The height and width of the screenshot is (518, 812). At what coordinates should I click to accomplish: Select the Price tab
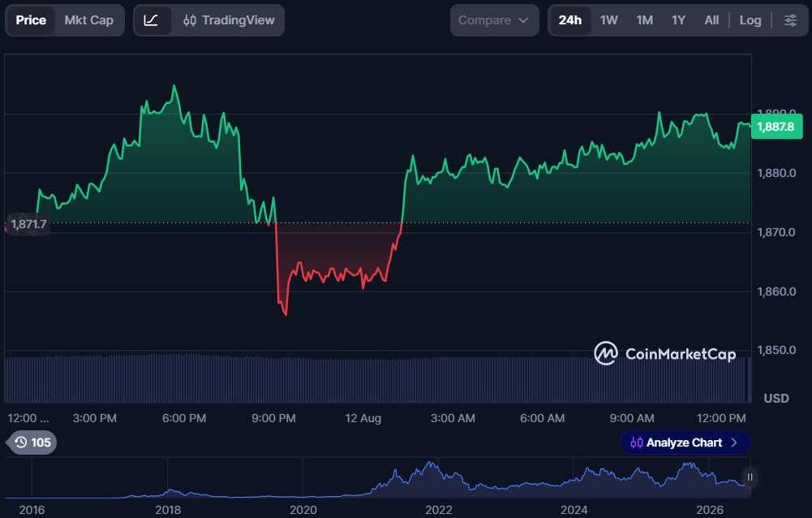[31, 20]
